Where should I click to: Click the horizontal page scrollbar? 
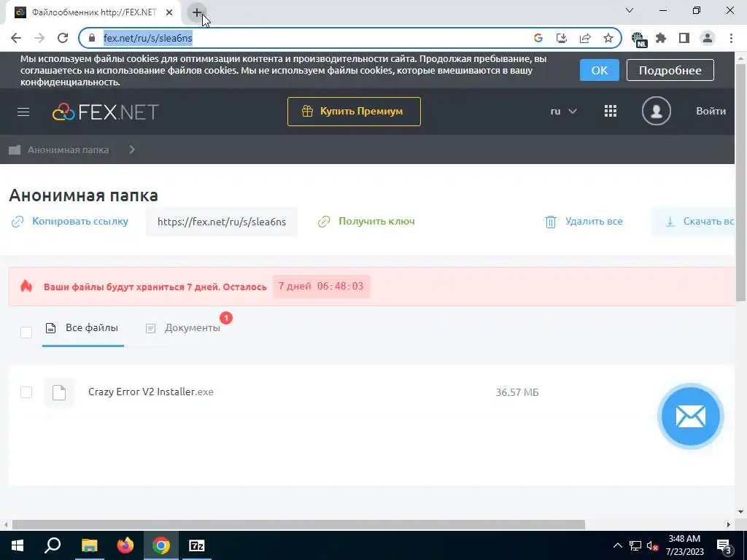pos(298,524)
